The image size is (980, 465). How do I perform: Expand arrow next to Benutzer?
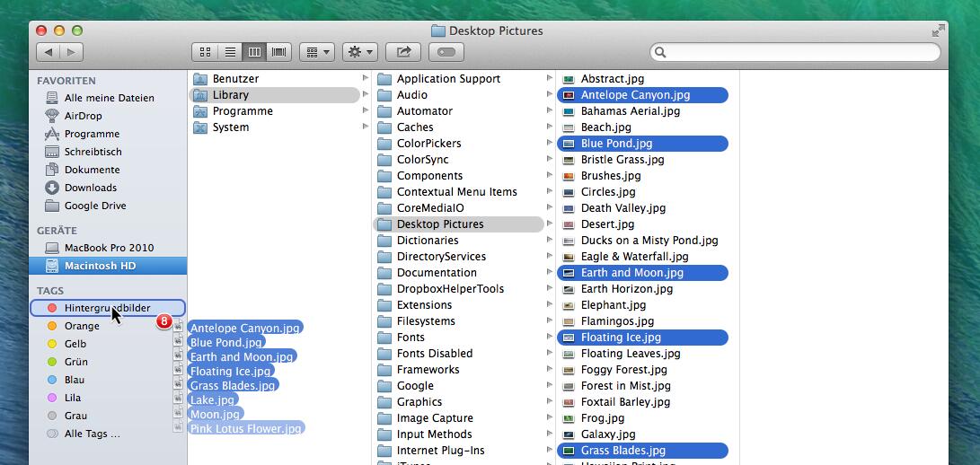(366, 78)
